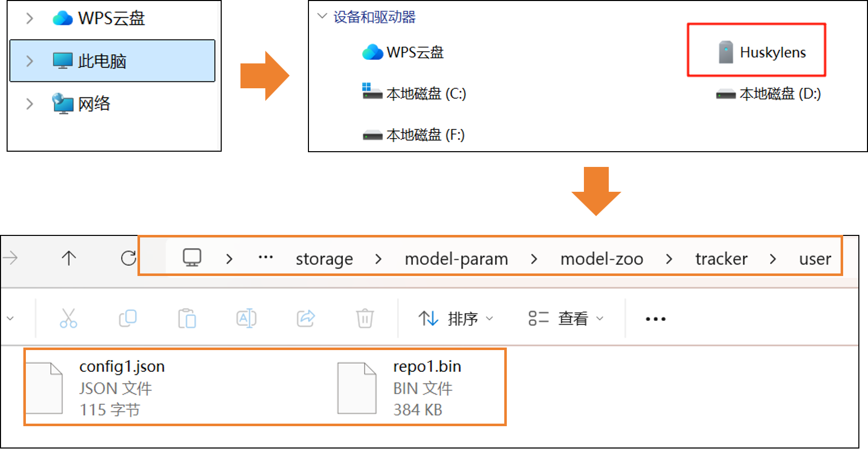Collapse the 设备和驱动器 section
Image resolution: width=868 pixels, height=449 pixels.
pyautogui.click(x=322, y=16)
